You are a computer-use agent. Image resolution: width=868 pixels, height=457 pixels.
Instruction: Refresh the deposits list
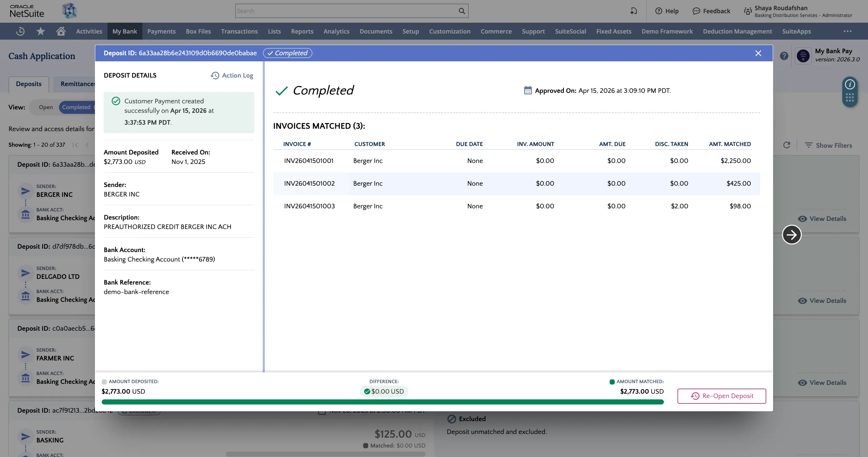point(787,145)
